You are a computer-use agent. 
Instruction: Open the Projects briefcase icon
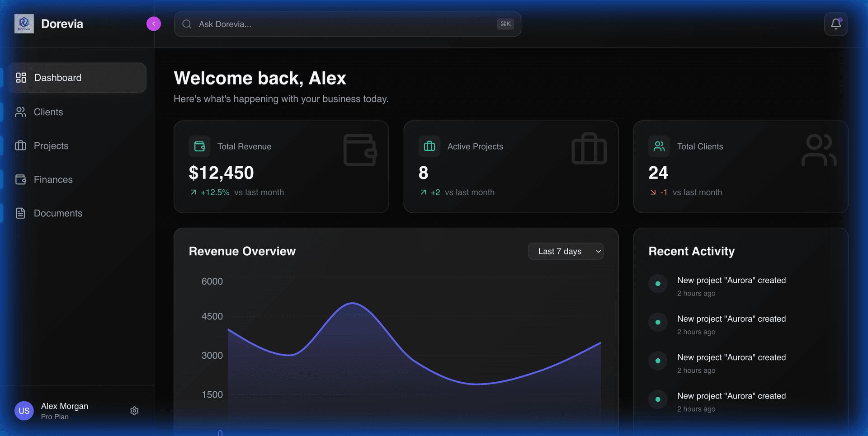[21, 145]
